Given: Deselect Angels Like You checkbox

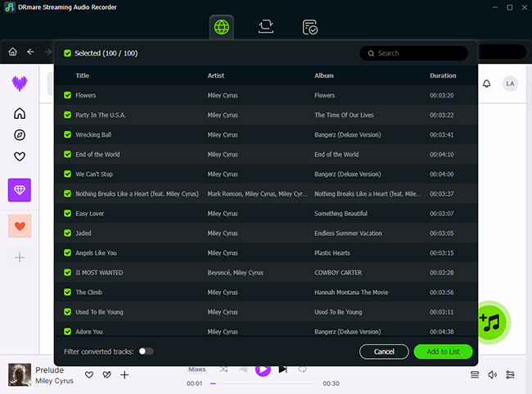Looking at the screenshot, I should (67, 253).
